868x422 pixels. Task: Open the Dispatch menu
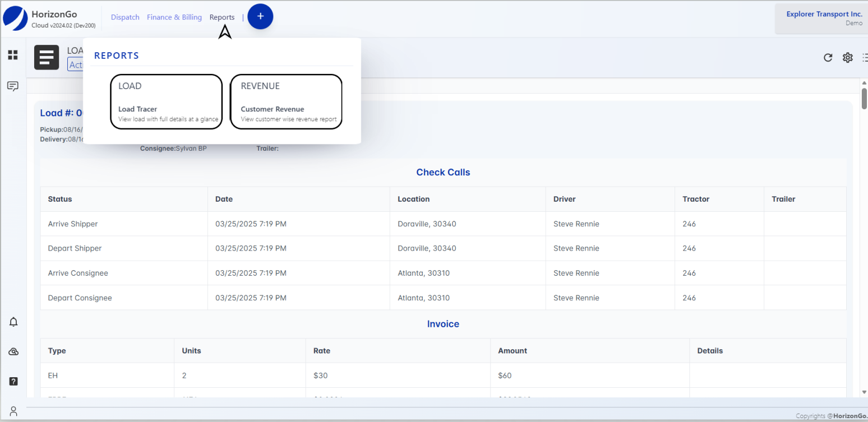(x=125, y=17)
